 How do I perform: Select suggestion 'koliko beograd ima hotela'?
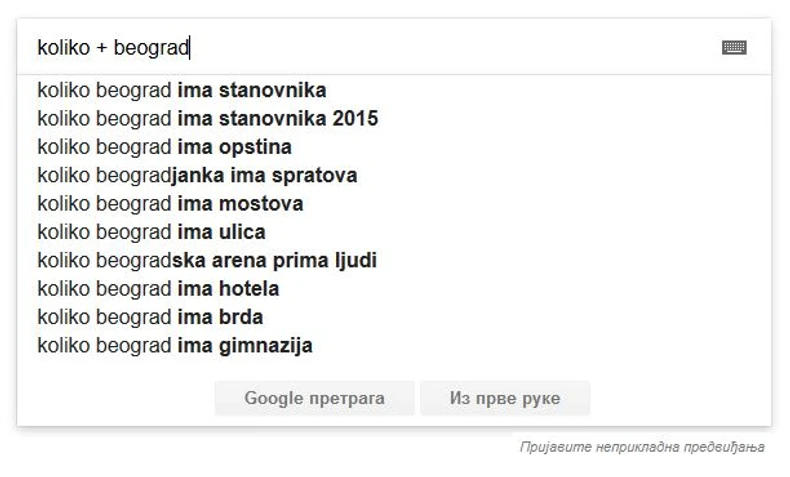158,289
